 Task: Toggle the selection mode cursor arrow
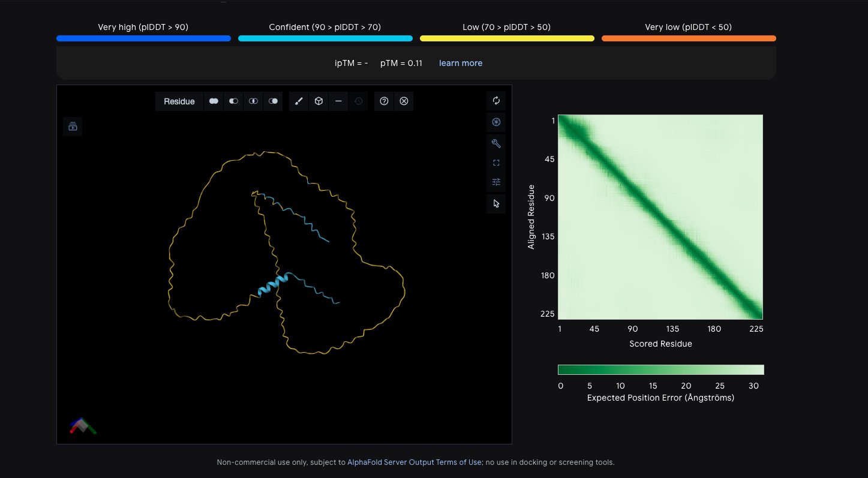click(x=496, y=203)
